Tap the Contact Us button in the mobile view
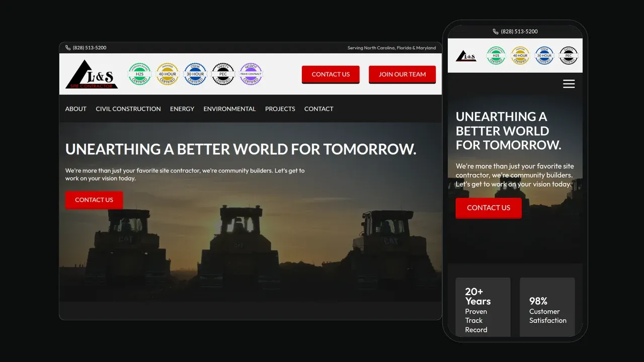The height and width of the screenshot is (362, 644). click(489, 208)
